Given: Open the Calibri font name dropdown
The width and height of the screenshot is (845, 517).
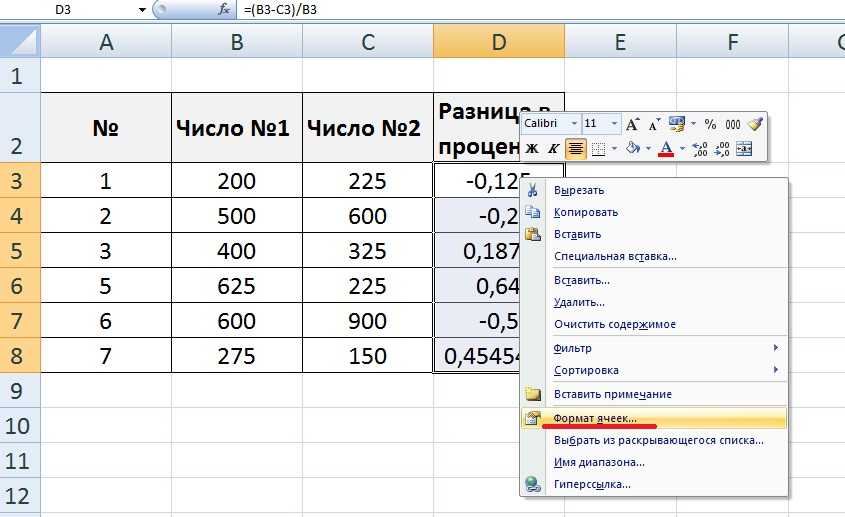Looking at the screenshot, I should click(574, 124).
